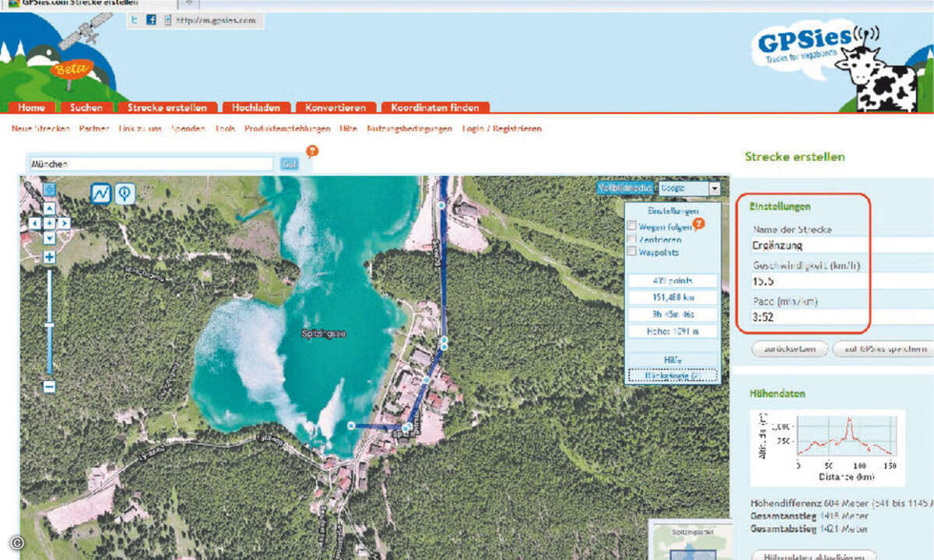Open the Facebook share icon

click(x=152, y=21)
